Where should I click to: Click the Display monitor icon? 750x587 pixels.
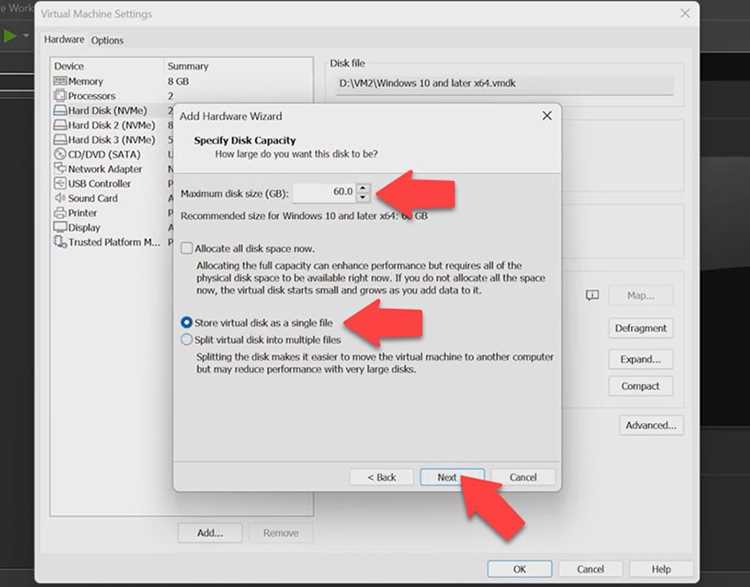tap(60, 227)
